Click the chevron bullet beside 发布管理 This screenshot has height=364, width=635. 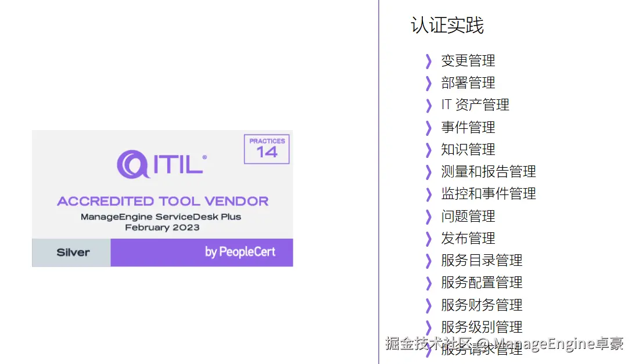(x=428, y=239)
